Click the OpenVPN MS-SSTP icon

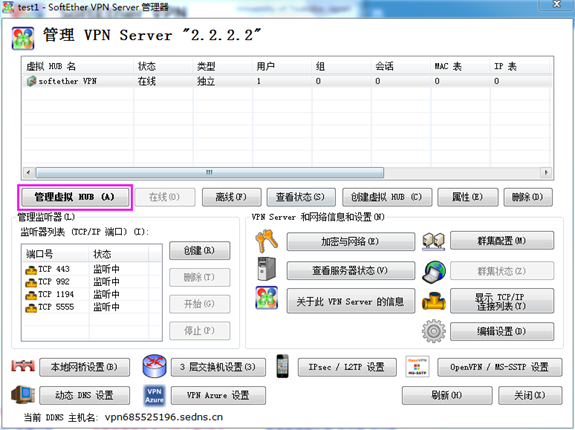(417, 366)
